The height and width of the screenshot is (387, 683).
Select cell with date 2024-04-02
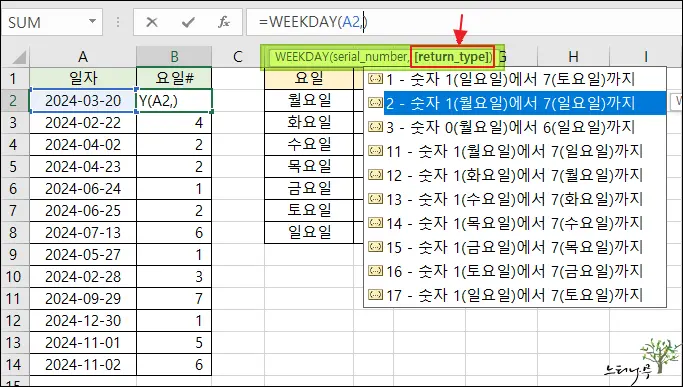point(83,145)
